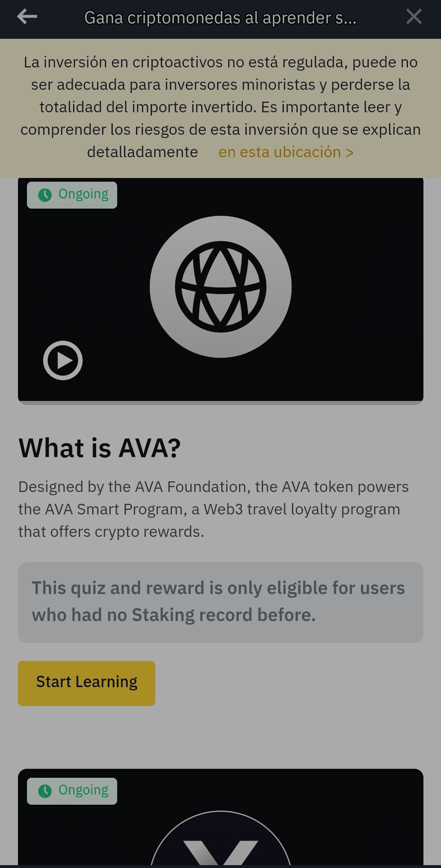
Task: Tap the Ongoing status label on AVA card
Action: [84, 194]
